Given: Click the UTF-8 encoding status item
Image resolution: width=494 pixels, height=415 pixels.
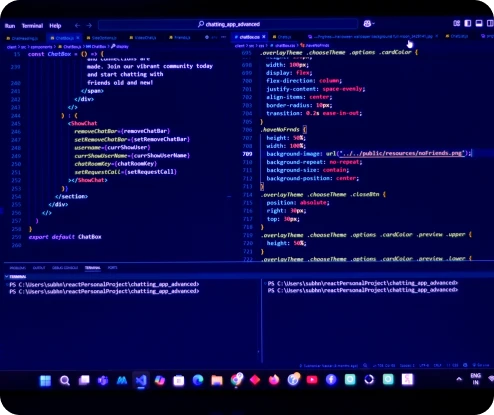Looking at the screenshot, I should pyautogui.click(x=424, y=365).
